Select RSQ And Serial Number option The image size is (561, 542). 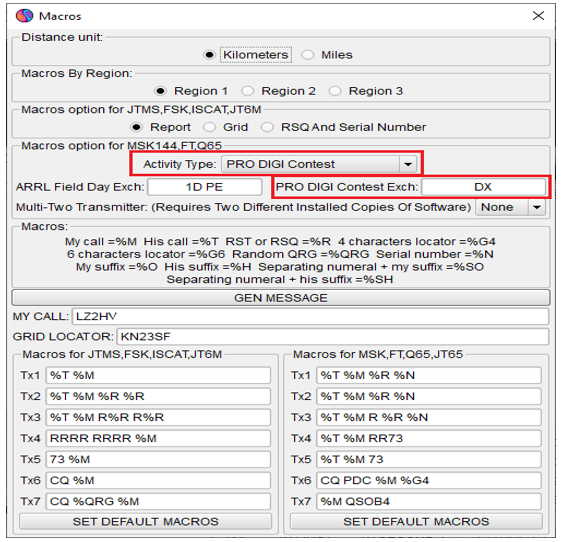click(267, 127)
